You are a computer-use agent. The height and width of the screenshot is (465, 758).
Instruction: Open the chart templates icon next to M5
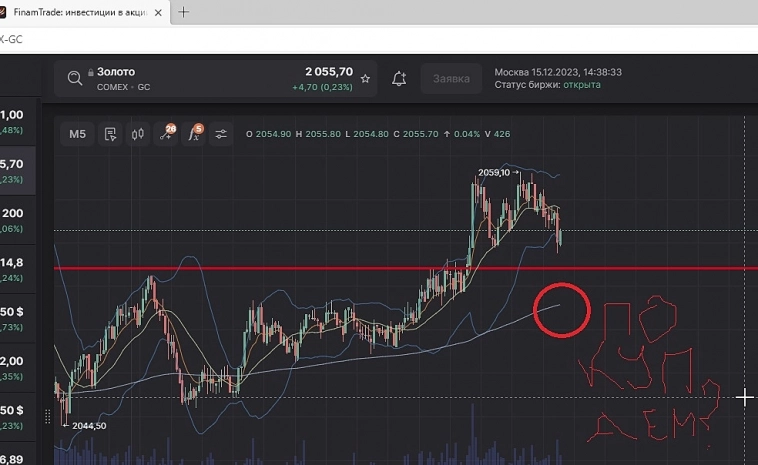tap(110, 134)
